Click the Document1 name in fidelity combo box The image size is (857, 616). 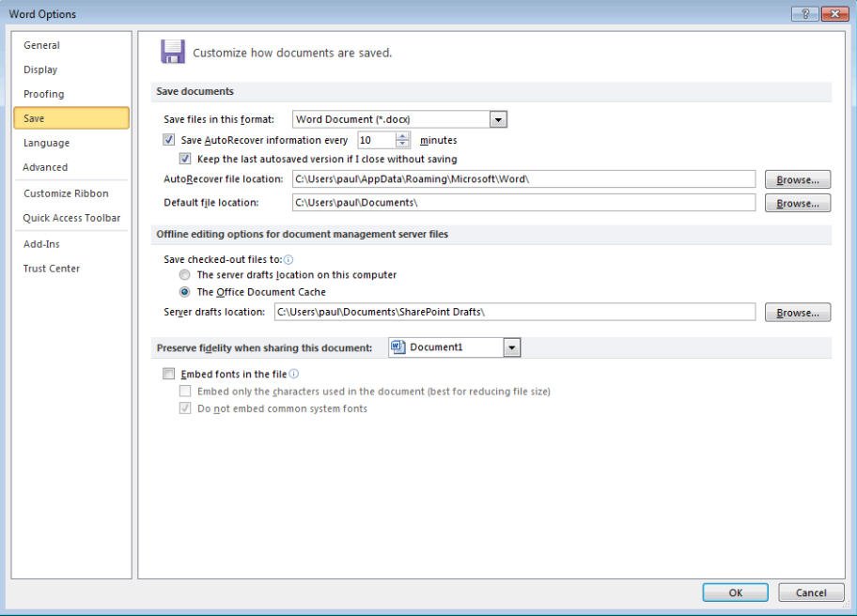[x=436, y=347]
